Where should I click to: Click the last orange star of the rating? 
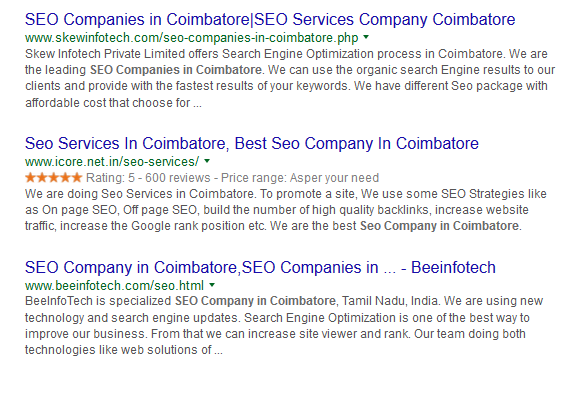77,178
